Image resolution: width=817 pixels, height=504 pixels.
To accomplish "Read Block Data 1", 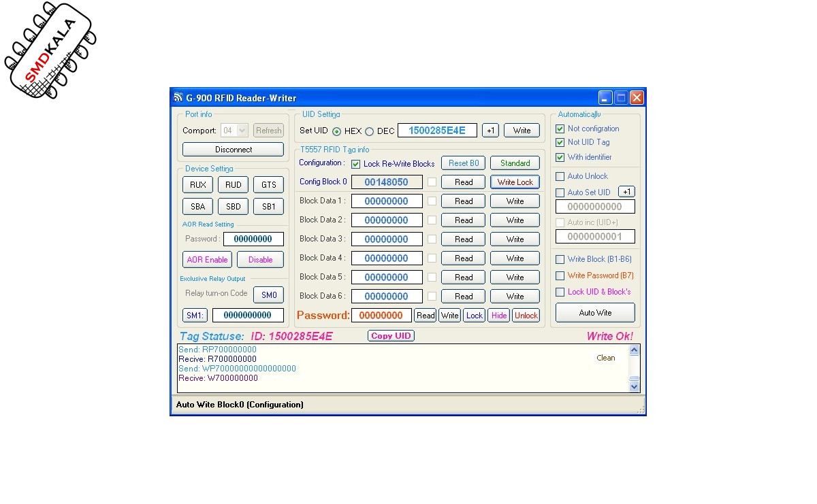I will 463,201.
